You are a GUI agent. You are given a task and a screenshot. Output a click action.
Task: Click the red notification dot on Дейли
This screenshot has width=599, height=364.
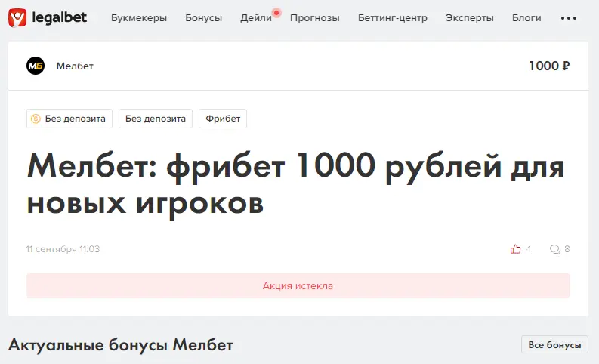pyautogui.click(x=276, y=13)
